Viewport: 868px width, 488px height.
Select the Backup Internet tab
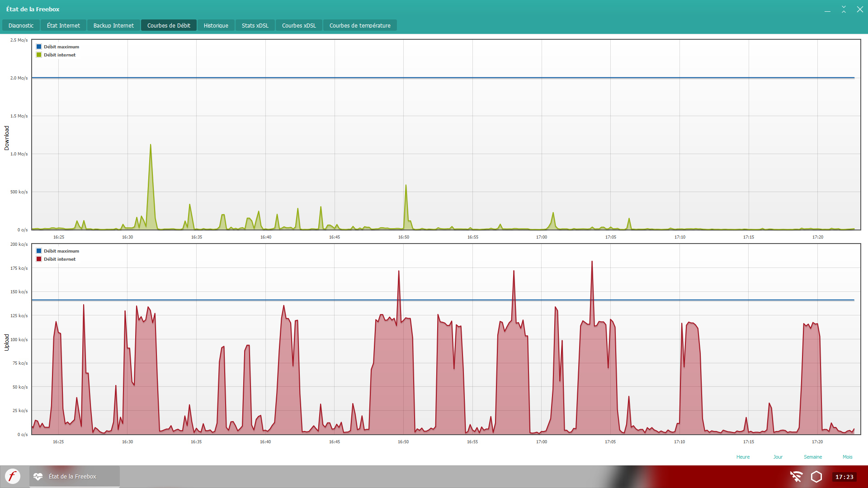[113, 25]
